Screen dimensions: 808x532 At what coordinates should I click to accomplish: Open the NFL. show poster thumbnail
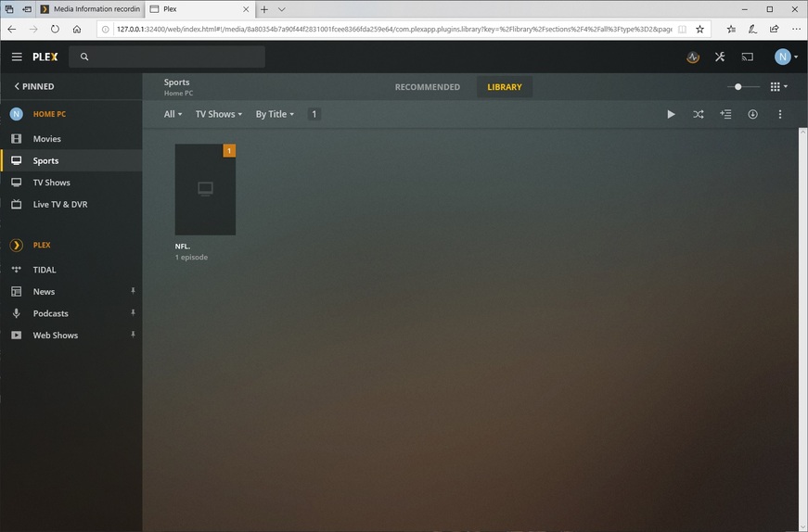[205, 189]
